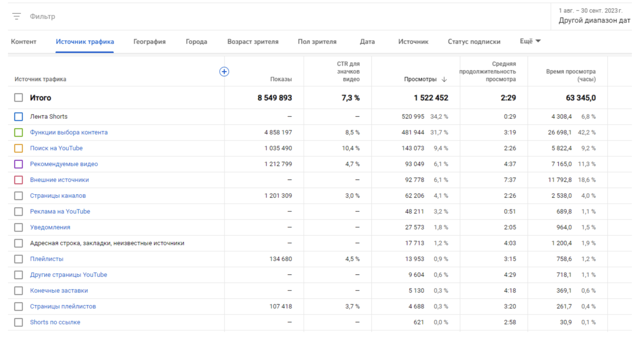Toggle the red Внешние источники checkbox
Image resolution: width=644 pixels, height=337 pixels.
[x=18, y=180]
